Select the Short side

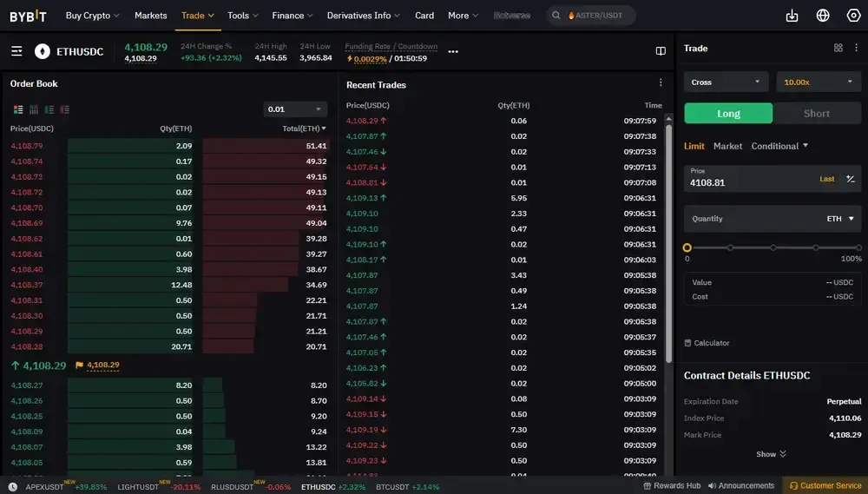click(x=817, y=114)
